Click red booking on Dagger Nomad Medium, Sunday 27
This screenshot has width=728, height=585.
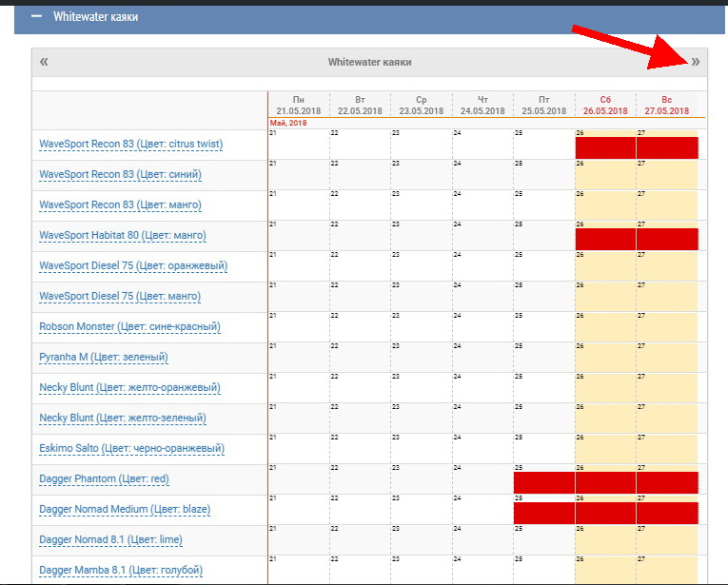point(668,513)
